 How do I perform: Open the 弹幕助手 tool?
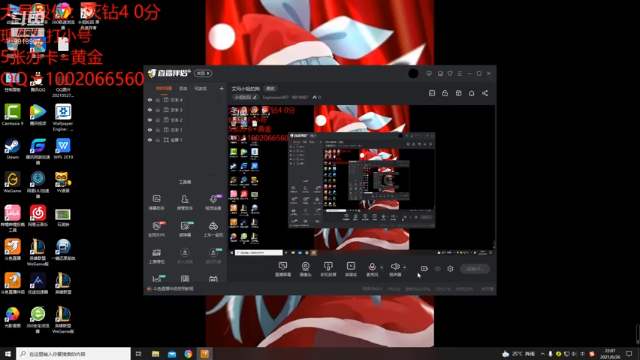tap(156, 202)
